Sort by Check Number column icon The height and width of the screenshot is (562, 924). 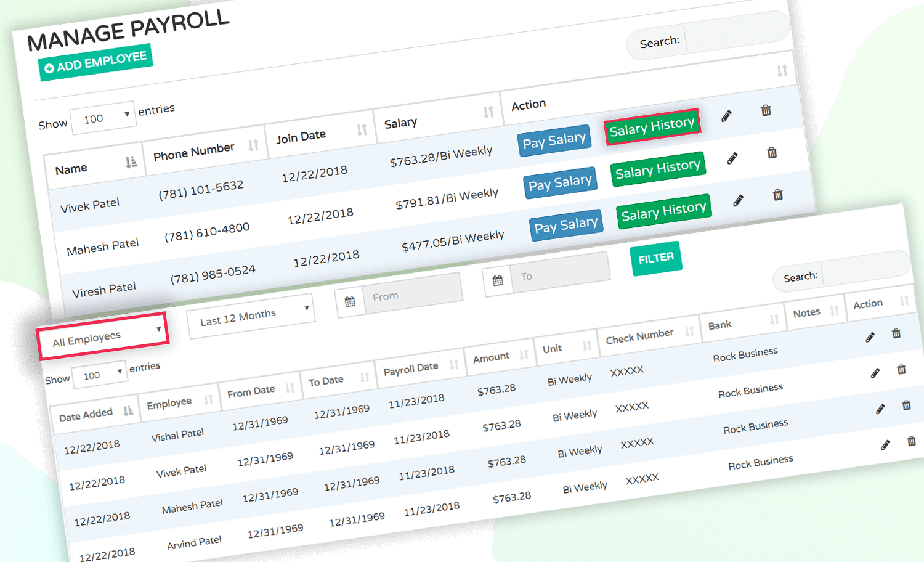pos(689,332)
